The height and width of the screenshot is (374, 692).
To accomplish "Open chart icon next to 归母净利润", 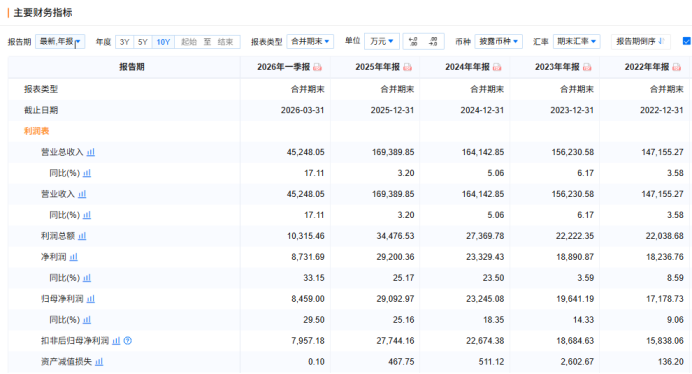I will point(90,298).
